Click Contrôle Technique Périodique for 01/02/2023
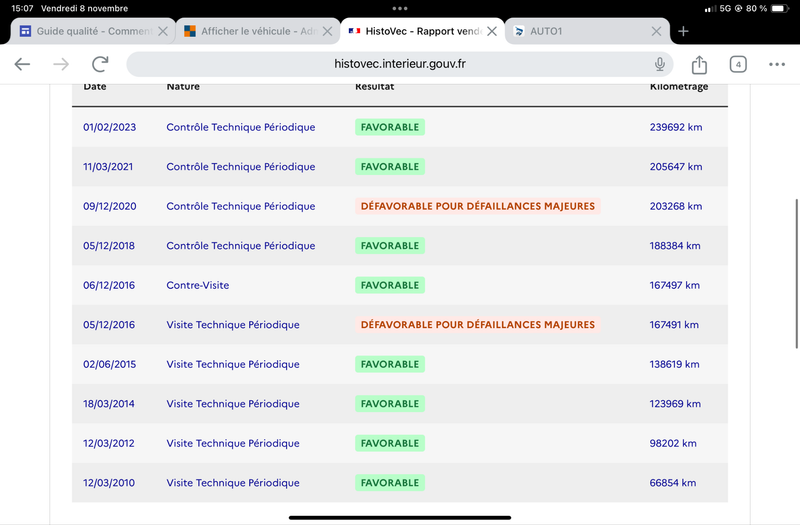The image size is (800, 525). coord(241,127)
